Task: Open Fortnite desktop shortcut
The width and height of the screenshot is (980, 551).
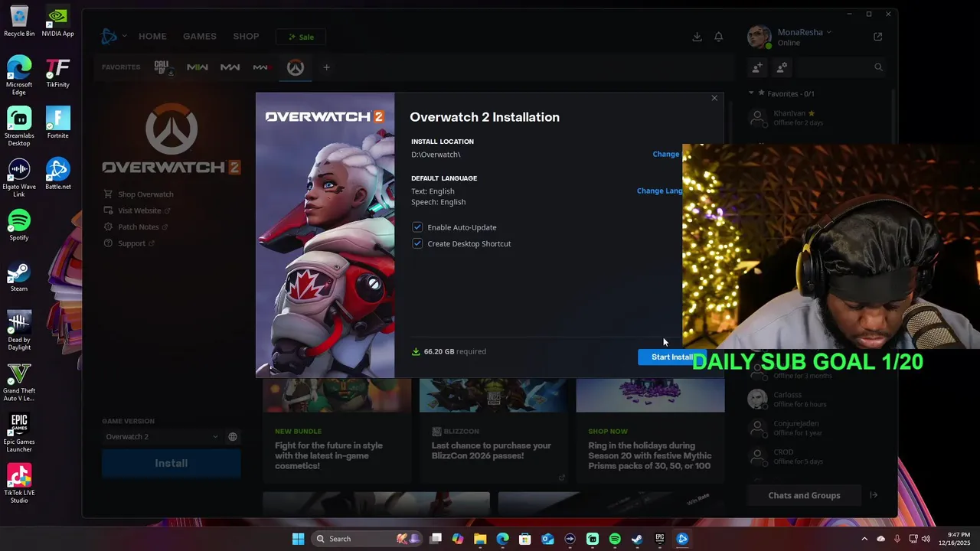Action: point(57,123)
